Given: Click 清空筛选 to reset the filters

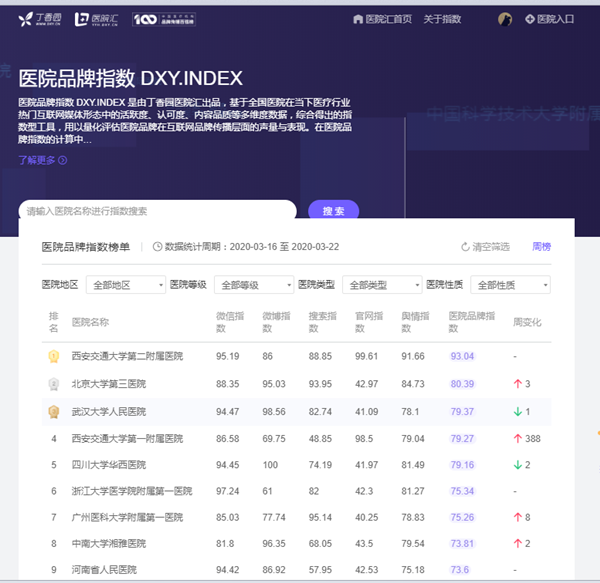Looking at the screenshot, I should [x=485, y=247].
